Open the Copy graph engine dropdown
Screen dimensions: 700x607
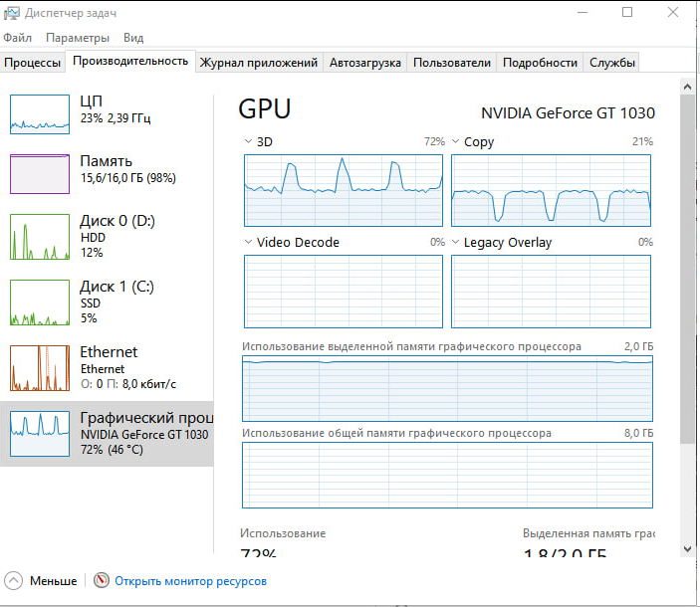tap(455, 142)
